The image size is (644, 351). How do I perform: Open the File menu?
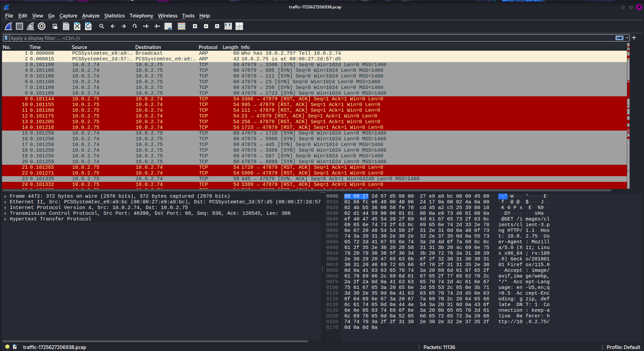pyautogui.click(x=9, y=16)
